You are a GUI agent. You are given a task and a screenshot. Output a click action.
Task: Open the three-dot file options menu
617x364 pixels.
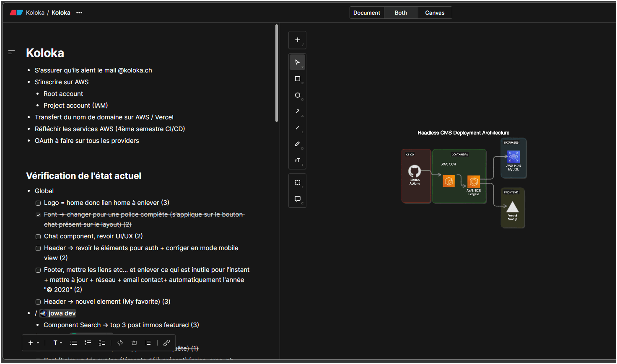pyautogui.click(x=79, y=13)
